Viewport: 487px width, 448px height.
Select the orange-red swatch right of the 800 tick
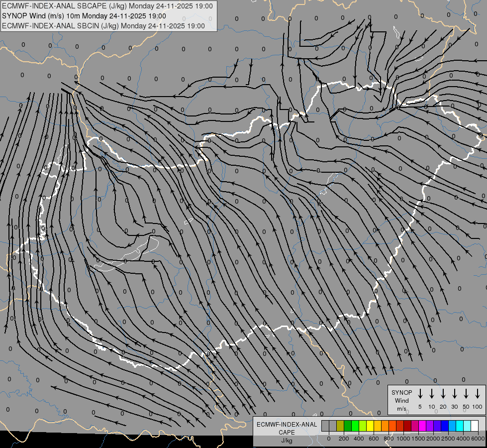(x=392, y=426)
